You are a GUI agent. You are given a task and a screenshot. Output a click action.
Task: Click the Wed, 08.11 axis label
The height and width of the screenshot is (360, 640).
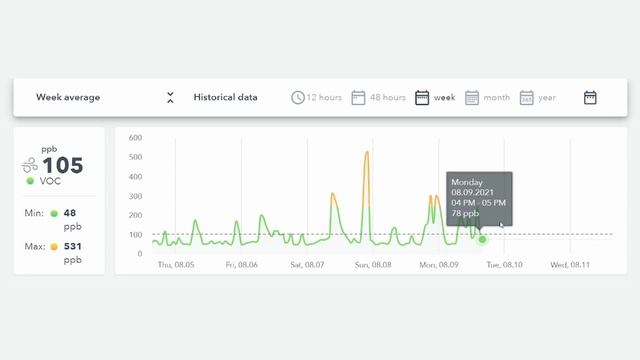pos(570,265)
